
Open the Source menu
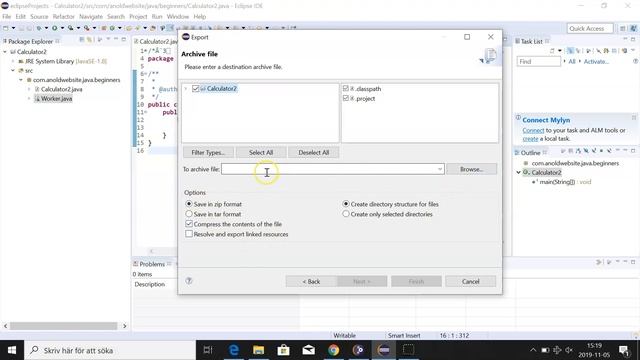[39, 17]
